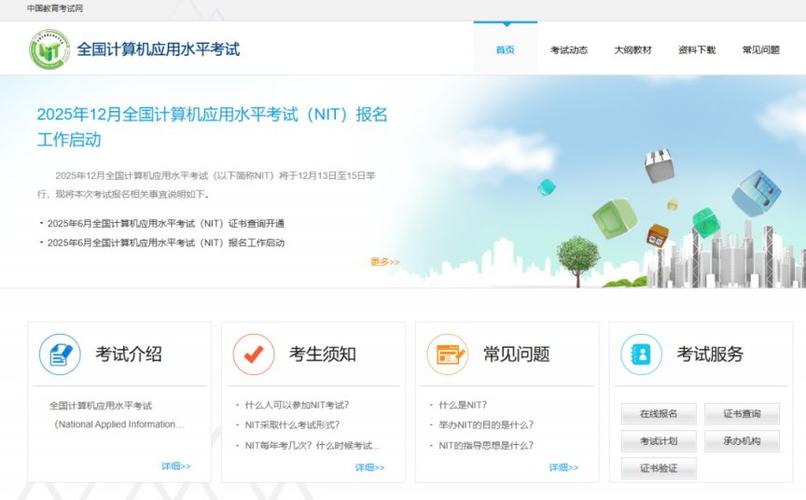Click the 承办机构 button
Screen dimensions: 806x500
point(742,441)
